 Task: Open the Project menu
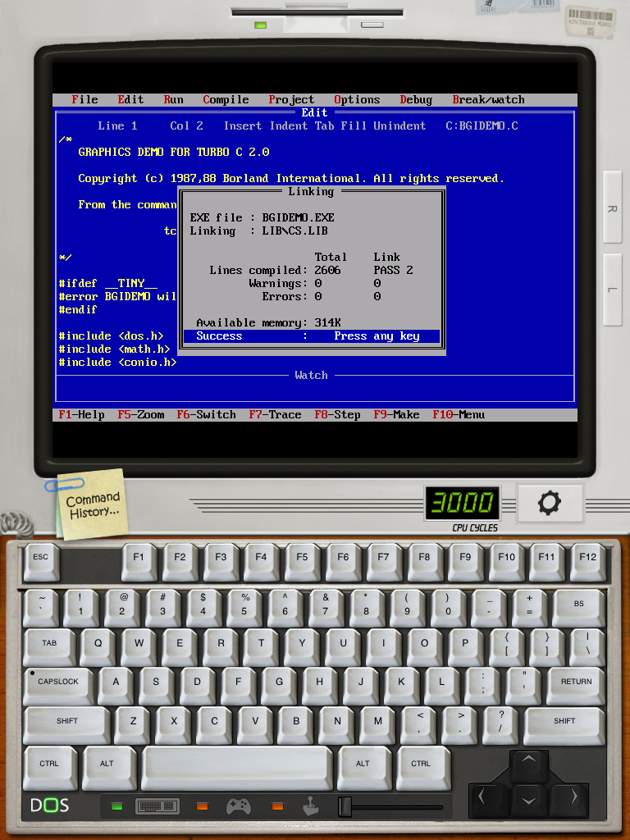coord(291,99)
